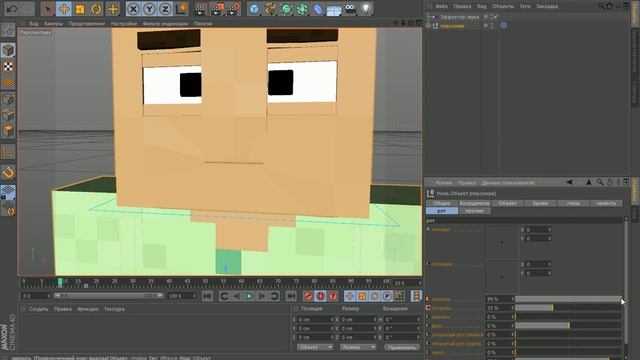Click stepper arrows of the 99 % field

pyautogui.click(x=513, y=299)
